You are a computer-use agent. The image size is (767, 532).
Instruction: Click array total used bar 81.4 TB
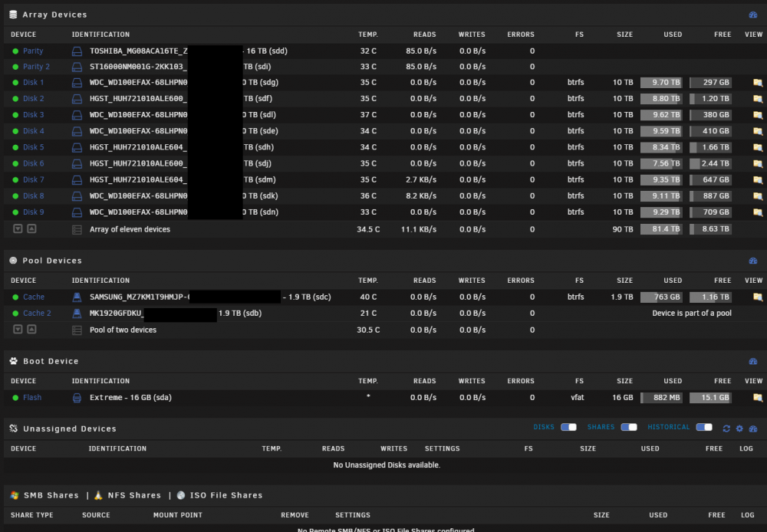(x=661, y=229)
